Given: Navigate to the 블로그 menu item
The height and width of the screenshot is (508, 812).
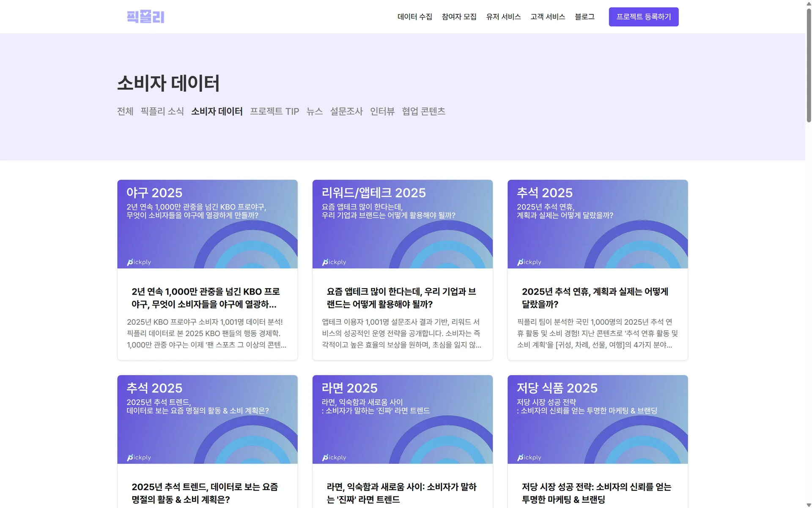Looking at the screenshot, I should [x=584, y=17].
